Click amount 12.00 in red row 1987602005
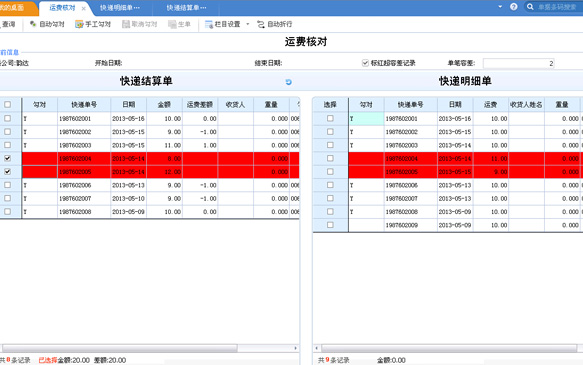The width and height of the screenshot is (583, 365). (x=164, y=172)
